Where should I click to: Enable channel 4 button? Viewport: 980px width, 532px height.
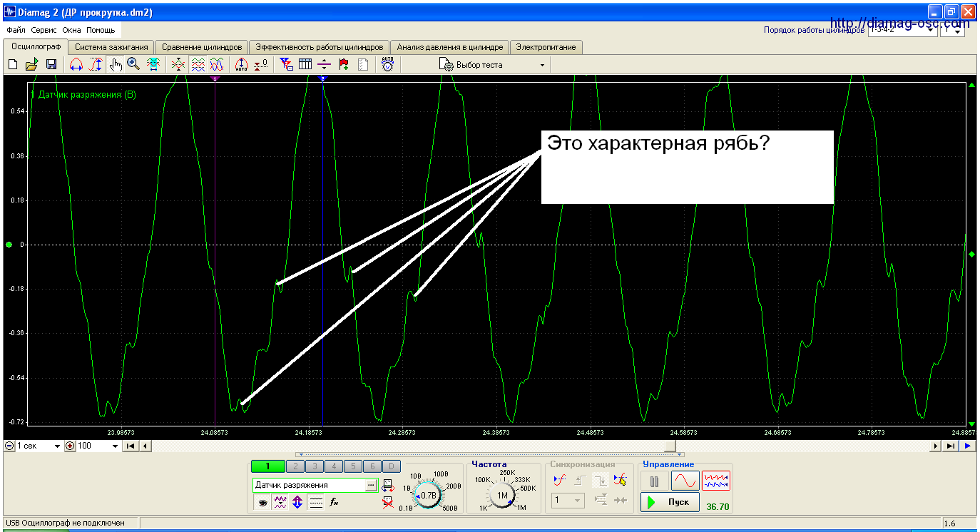click(334, 466)
